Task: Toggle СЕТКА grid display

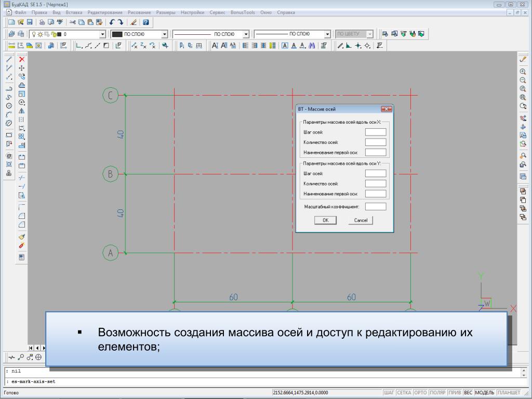Action: pyautogui.click(x=404, y=393)
